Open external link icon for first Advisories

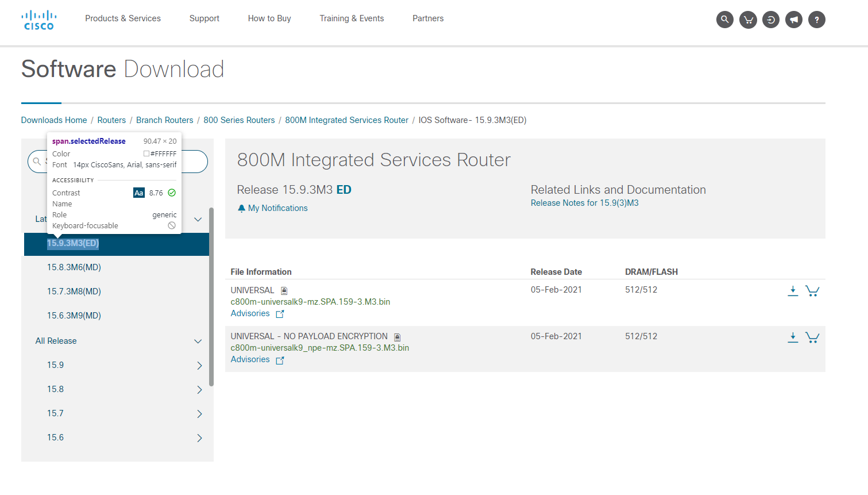280,314
